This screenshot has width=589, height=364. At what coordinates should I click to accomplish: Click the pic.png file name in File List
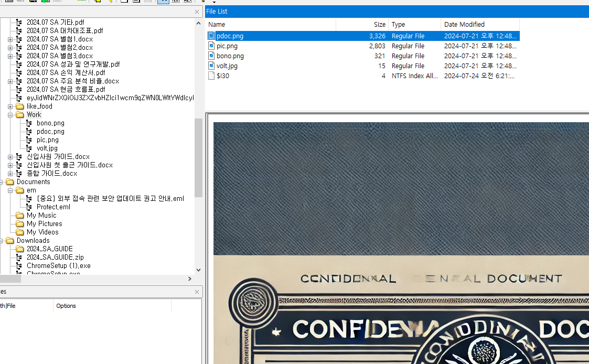click(x=227, y=46)
